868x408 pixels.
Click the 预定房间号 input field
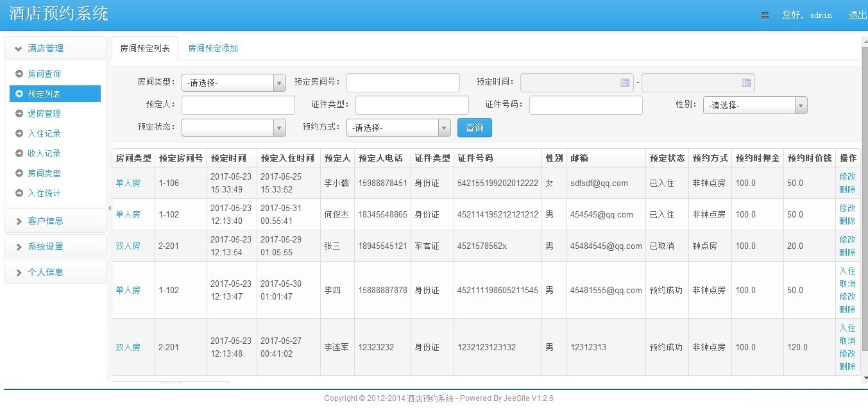point(403,83)
